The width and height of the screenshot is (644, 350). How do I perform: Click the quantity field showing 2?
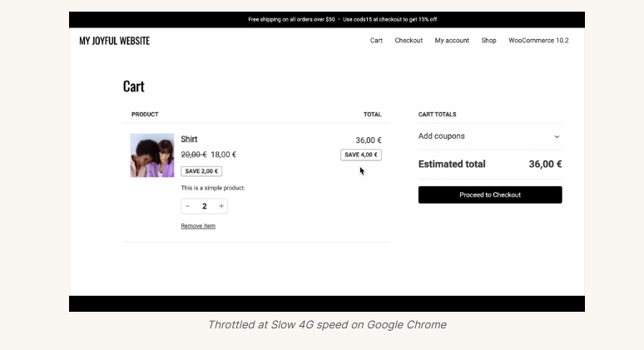[205, 206]
